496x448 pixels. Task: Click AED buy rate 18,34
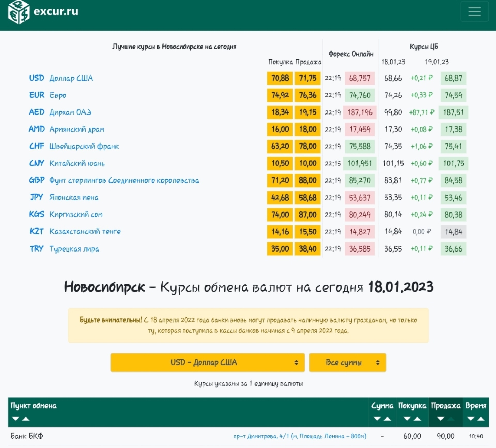tap(280, 112)
